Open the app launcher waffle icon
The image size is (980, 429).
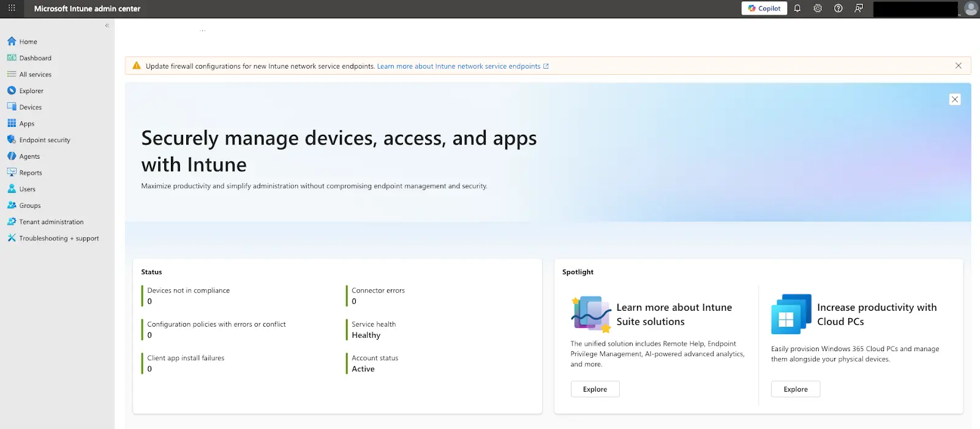click(12, 8)
